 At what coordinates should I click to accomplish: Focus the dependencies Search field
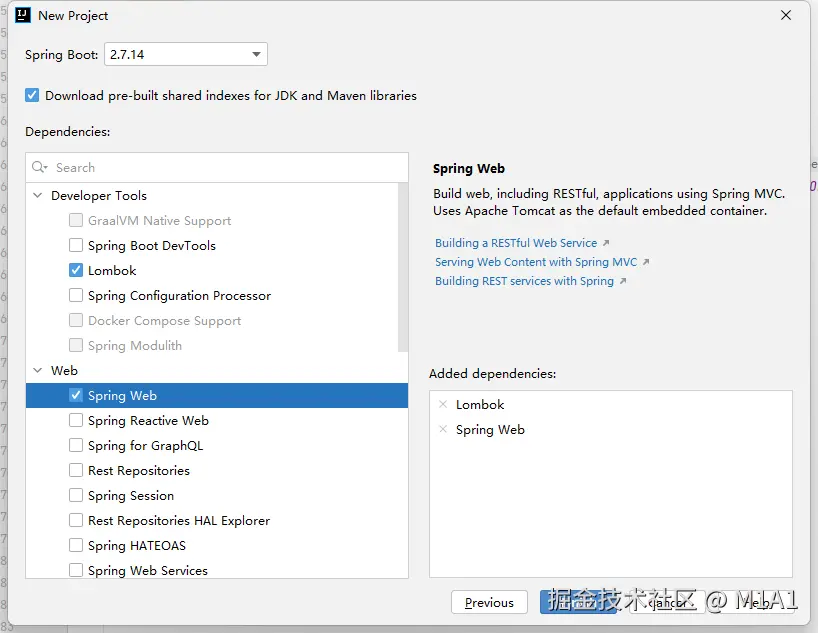click(x=216, y=168)
